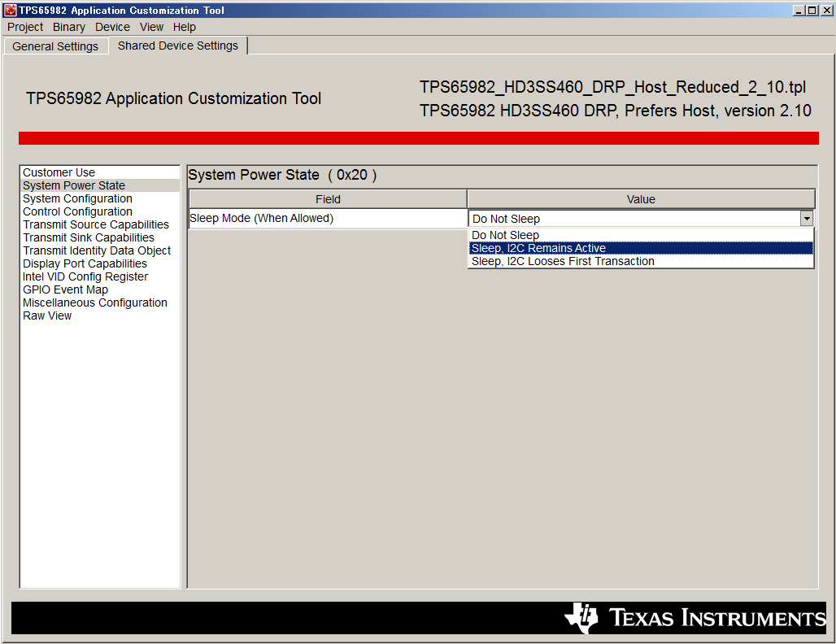
Task: Switch to the General Settings tab
Action: 55,46
